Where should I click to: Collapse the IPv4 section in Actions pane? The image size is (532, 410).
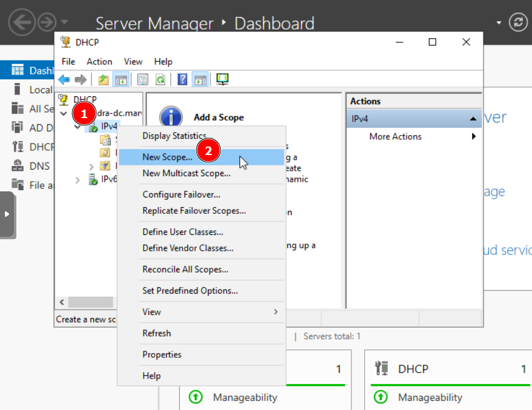(x=473, y=119)
